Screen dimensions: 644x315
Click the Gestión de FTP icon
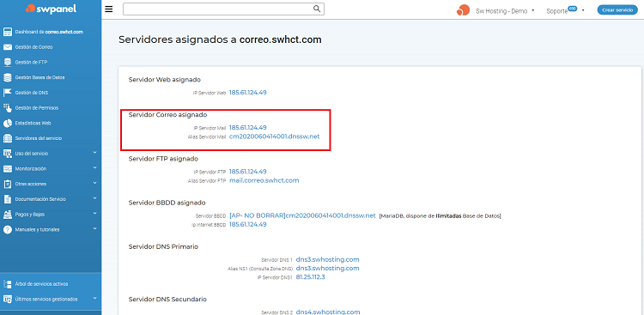point(8,63)
